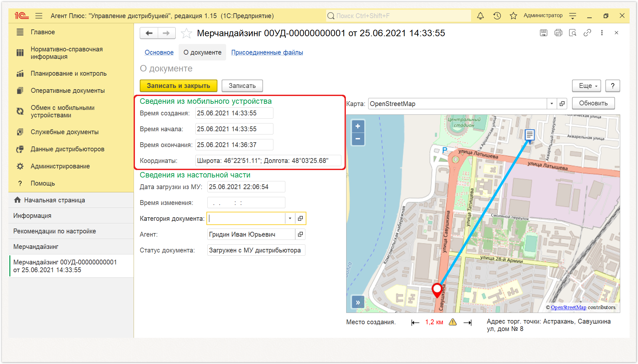This screenshot has height=364, width=638.
Task: Open the Информация panel item
Action: (x=71, y=216)
